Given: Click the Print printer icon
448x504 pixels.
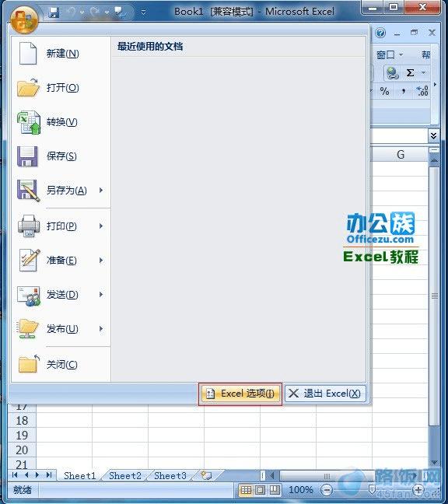Looking at the screenshot, I should point(29,226).
